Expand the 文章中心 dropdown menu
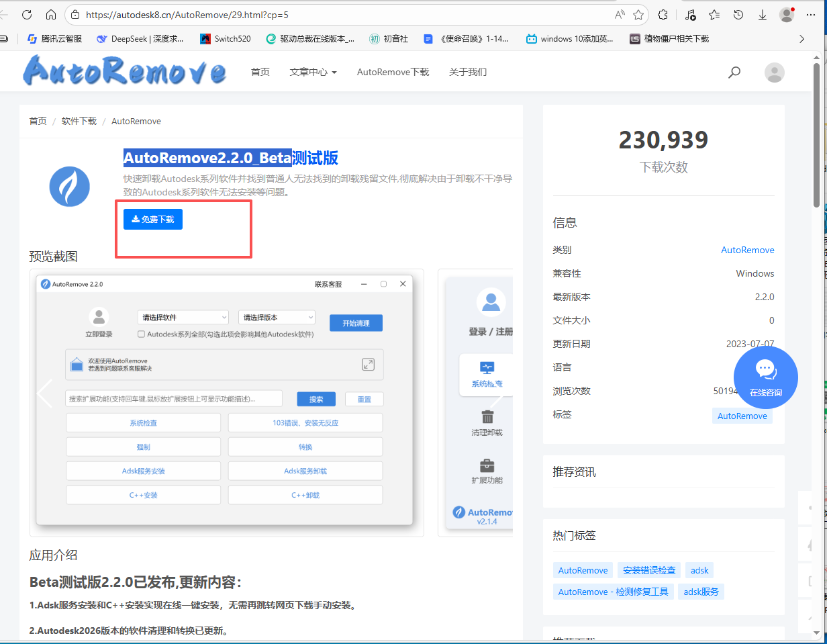Image resolution: width=827 pixels, height=644 pixels. coord(313,72)
